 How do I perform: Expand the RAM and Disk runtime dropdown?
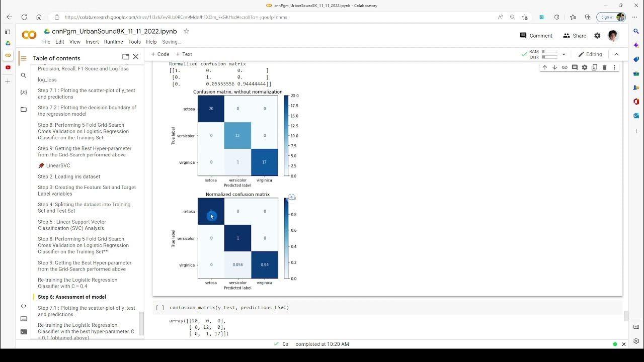point(563,54)
